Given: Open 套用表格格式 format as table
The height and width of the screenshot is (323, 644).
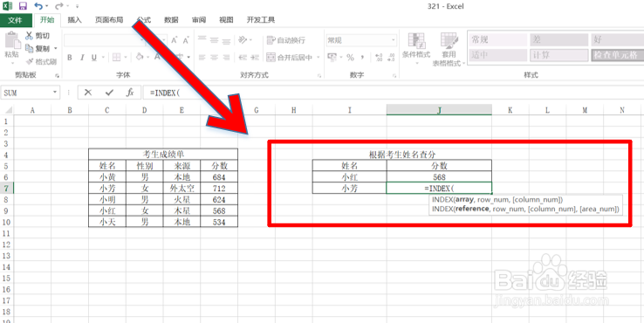Looking at the screenshot, I should tap(449, 49).
